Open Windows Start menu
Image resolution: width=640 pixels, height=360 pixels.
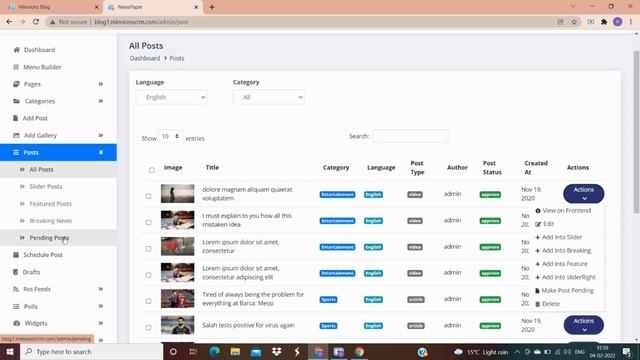click(x=10, y=351)
